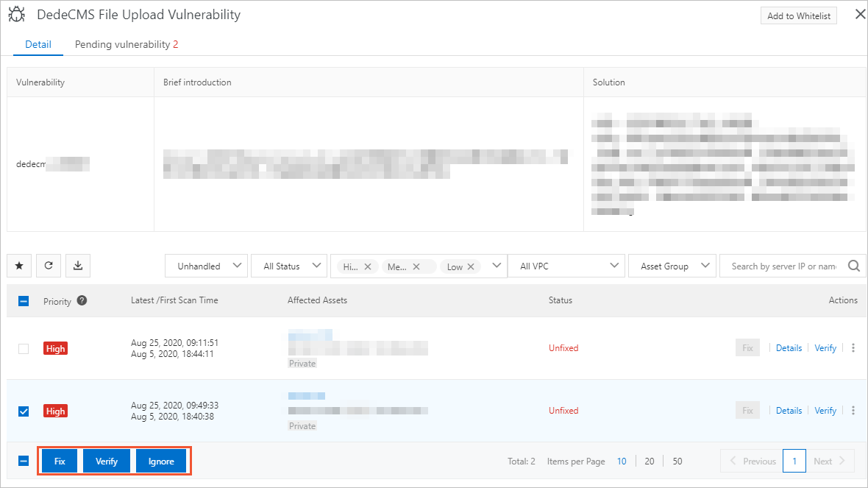
Task: Close the vulnerability details panel
Action: [860, 15]
